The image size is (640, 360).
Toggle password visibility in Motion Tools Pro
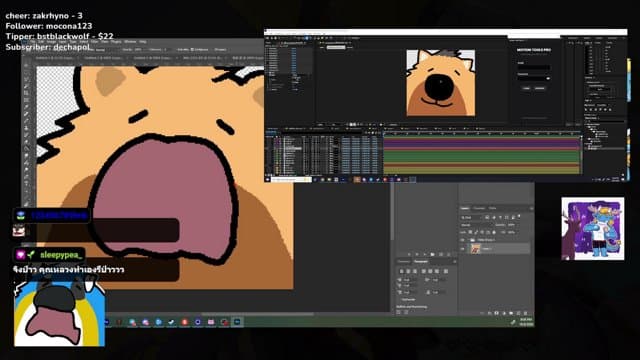548,78
